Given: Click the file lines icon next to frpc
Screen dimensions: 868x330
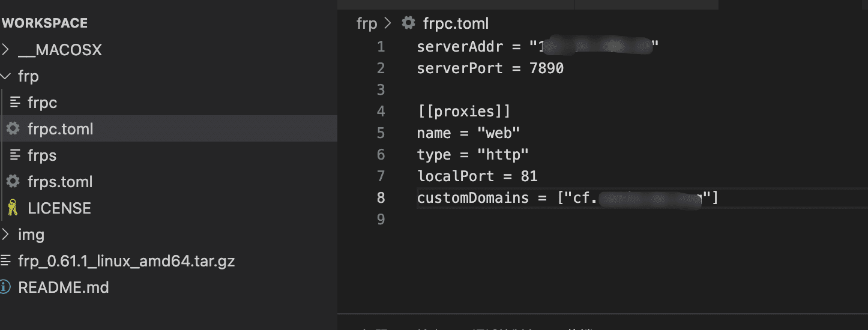Looking at the screenshot, I should 16,102.
